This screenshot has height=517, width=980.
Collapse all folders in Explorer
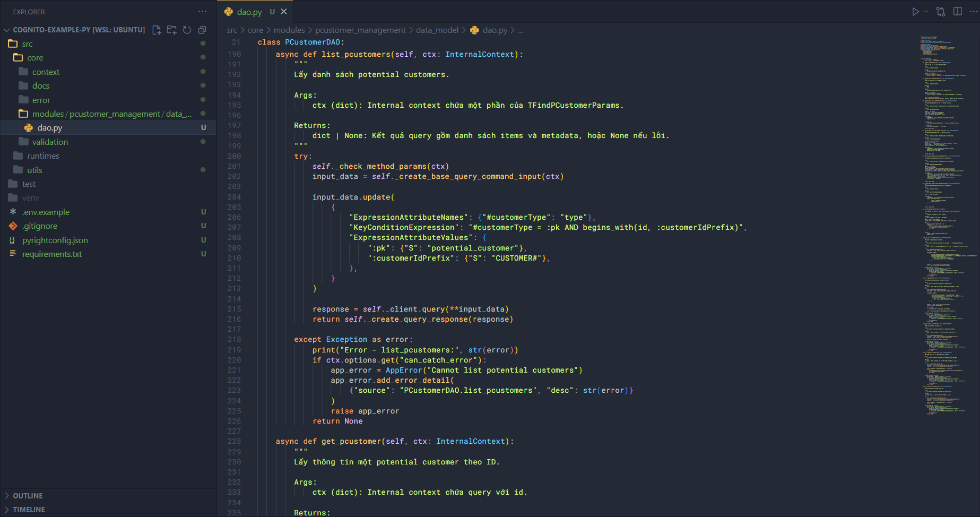point(202,30)
